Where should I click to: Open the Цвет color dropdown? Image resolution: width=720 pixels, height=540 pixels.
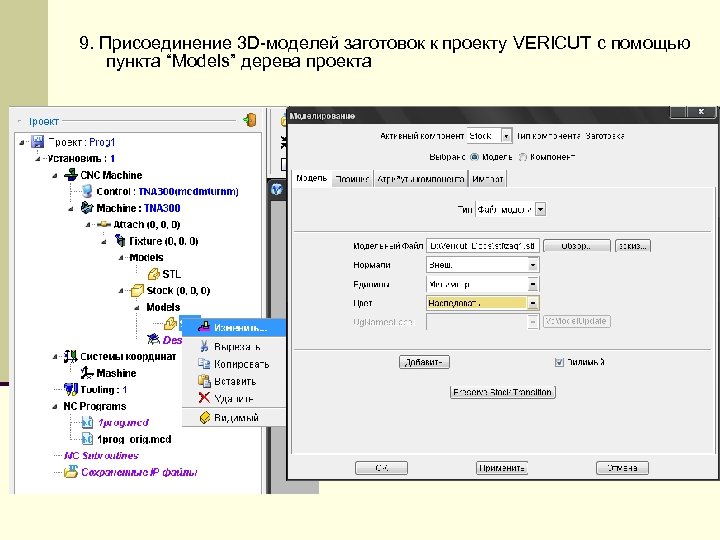[x=533, y=303]
